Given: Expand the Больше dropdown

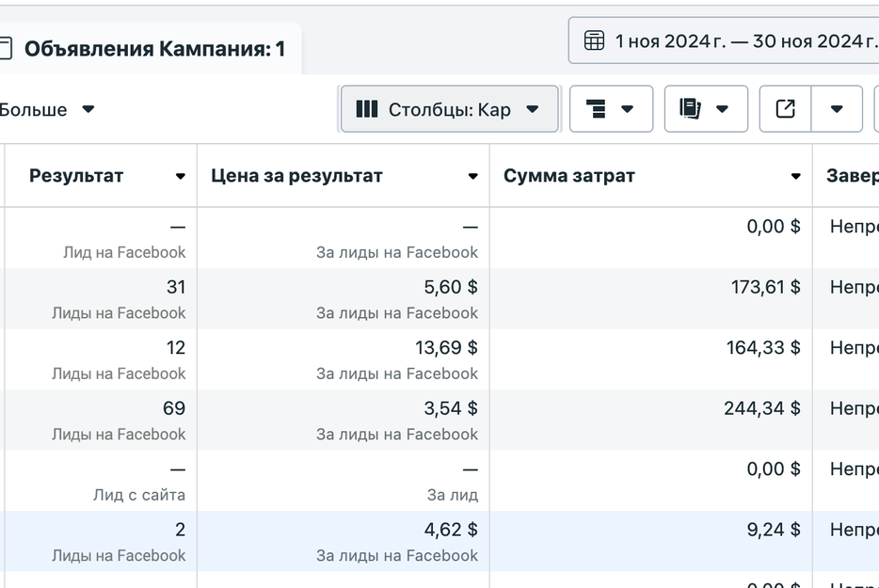Looking at the screenshot, I should pos(46,109).
